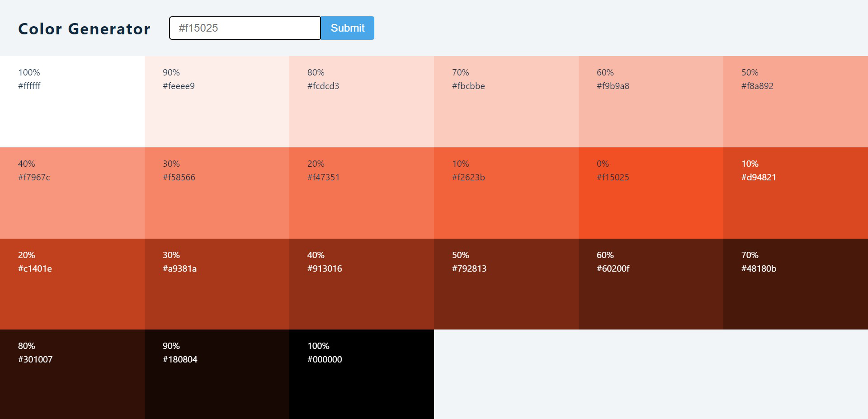The width and height of the screenshot is (868, 419).
Task: Click the 30% tint #f58566 swatch
Action: click(x=217, y=193)
